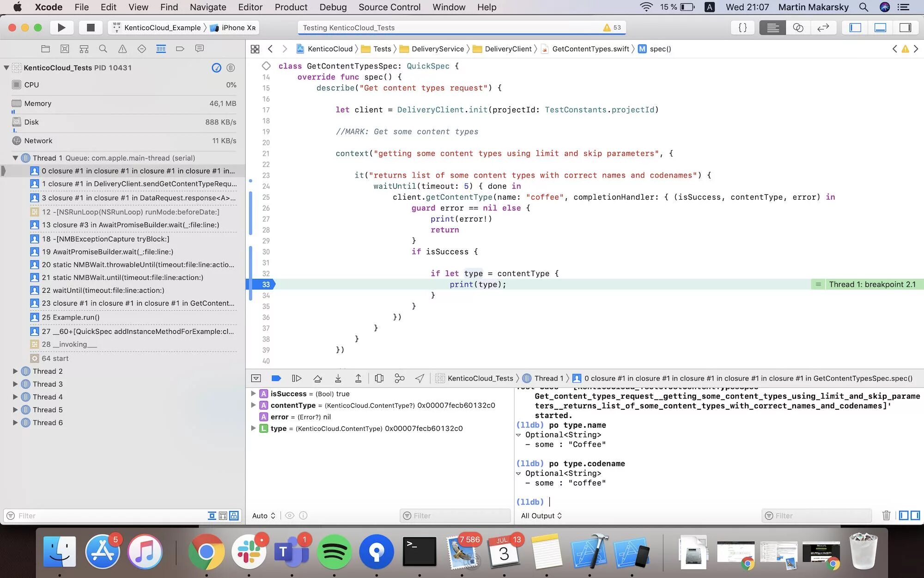This screenshot has height=578, width=924.
Task: Open the Network gauge report
Action: point(124,141)
